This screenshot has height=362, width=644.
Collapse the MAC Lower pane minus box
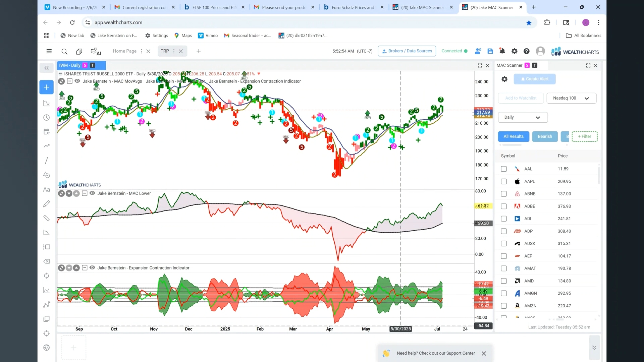tap(85, 193)
